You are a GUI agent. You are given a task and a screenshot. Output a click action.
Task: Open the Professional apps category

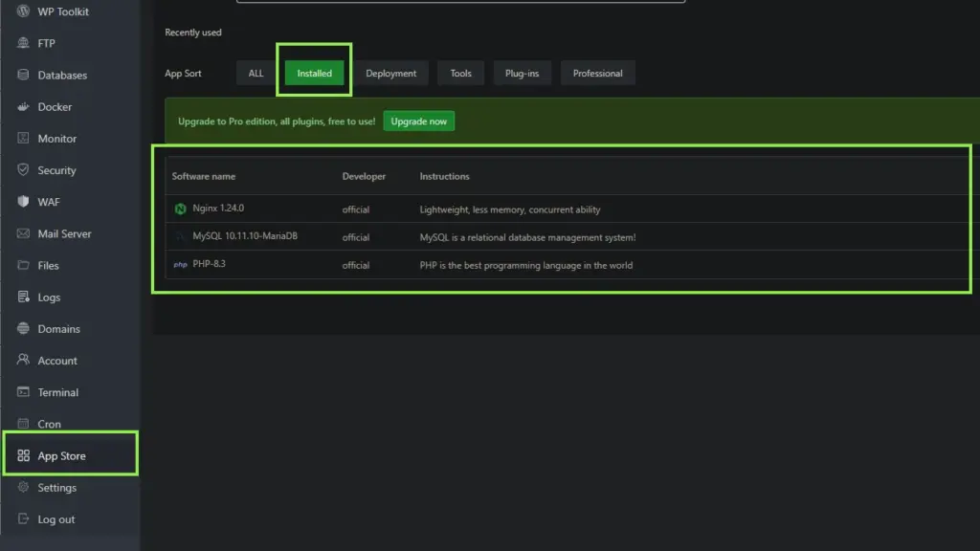tap(597, 72)
